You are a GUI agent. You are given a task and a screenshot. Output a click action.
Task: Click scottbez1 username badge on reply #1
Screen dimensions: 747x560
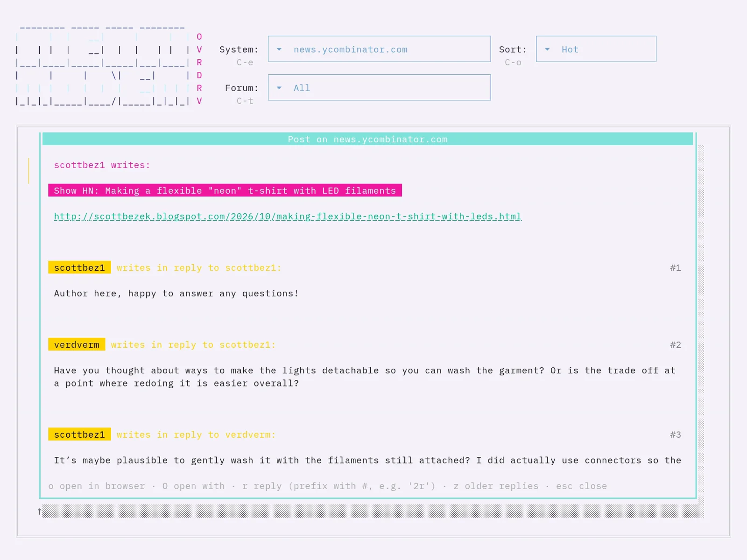point(79,267)
